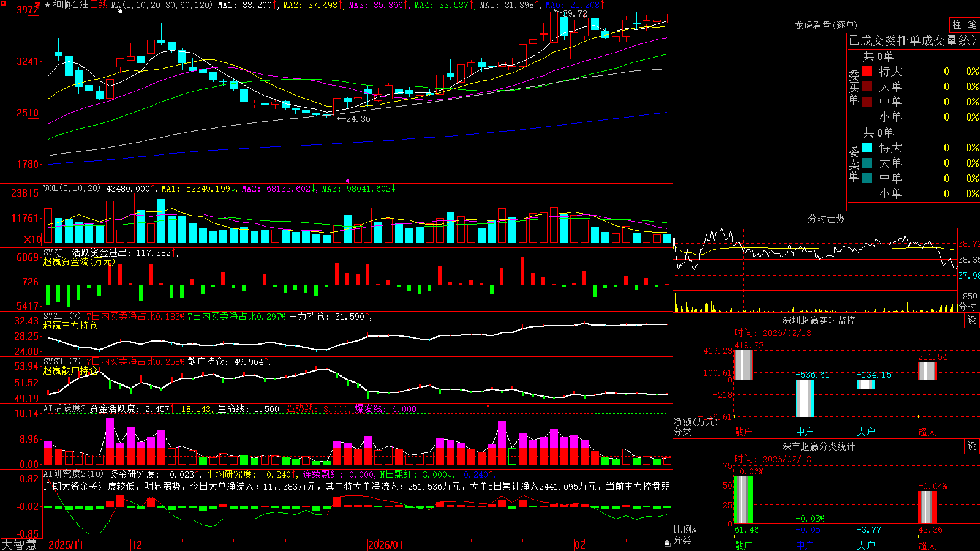980x551 pixels.
Task: Click the 时间: 2026/02/13 label in 实时监控
Action: click(773, 333)
